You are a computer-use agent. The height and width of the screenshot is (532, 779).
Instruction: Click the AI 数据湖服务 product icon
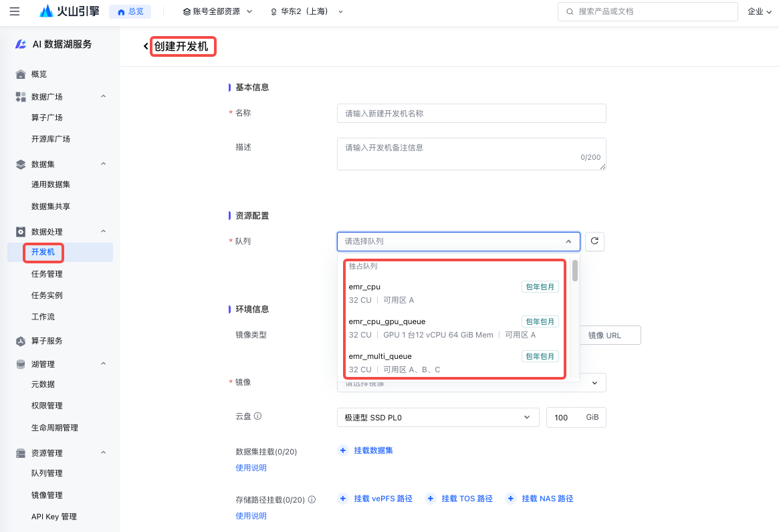(21, 44)
